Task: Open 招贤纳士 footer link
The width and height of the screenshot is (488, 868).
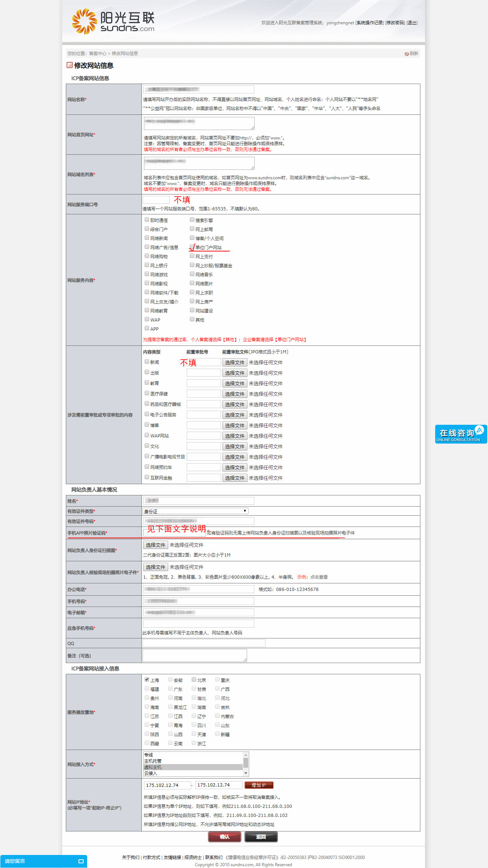Action: (193, 857)
